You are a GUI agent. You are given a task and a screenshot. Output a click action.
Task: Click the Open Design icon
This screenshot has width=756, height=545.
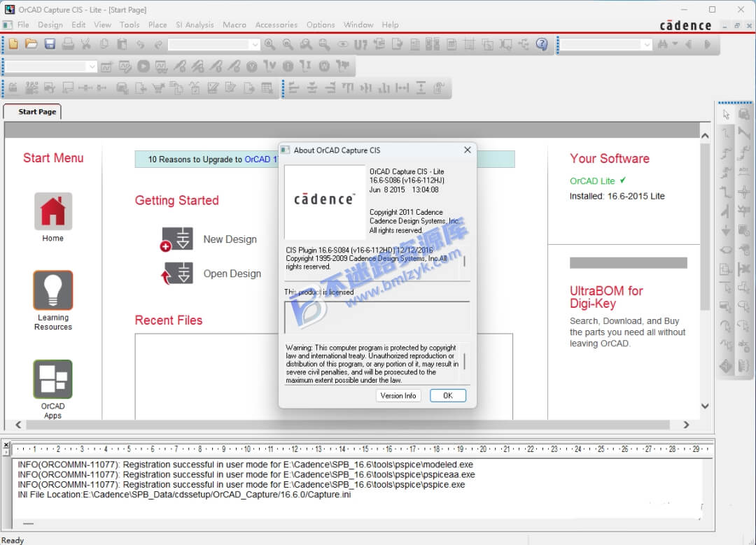tap(177, 274)
